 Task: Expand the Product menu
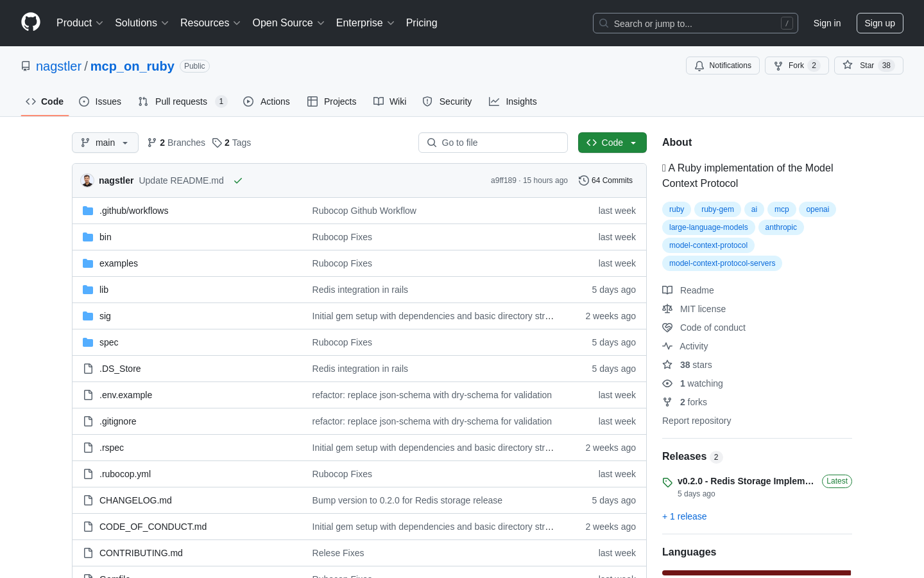80,22
